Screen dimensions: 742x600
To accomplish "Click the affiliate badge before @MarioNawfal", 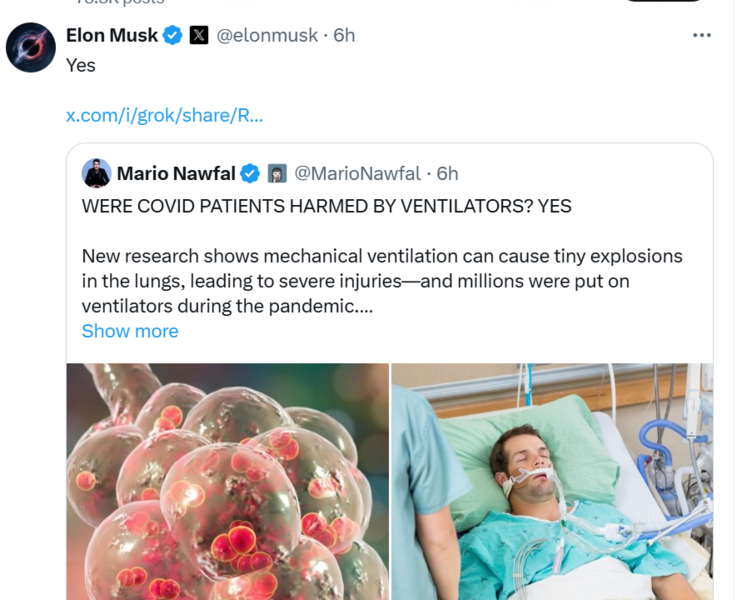I will (277, 173).
